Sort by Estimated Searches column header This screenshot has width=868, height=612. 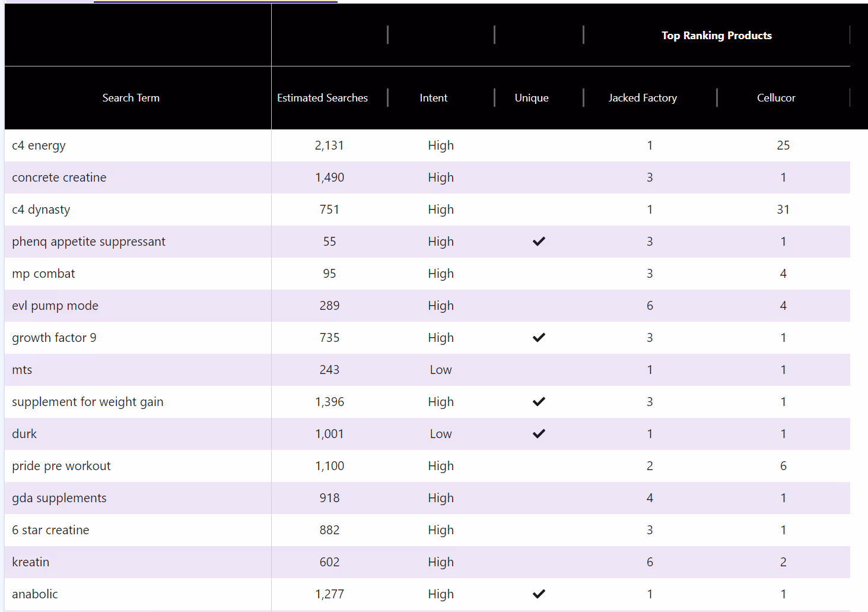pyautogui.click(x=322, y=98)
